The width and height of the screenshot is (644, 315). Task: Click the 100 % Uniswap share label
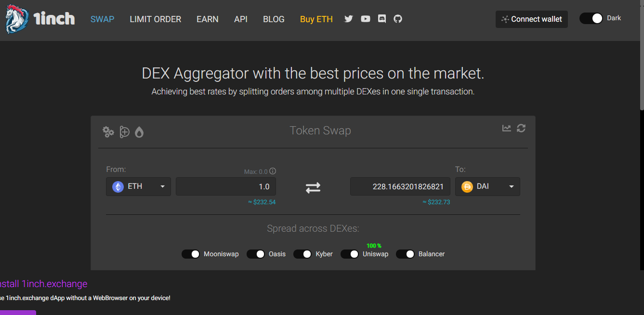tap(374, 246)
